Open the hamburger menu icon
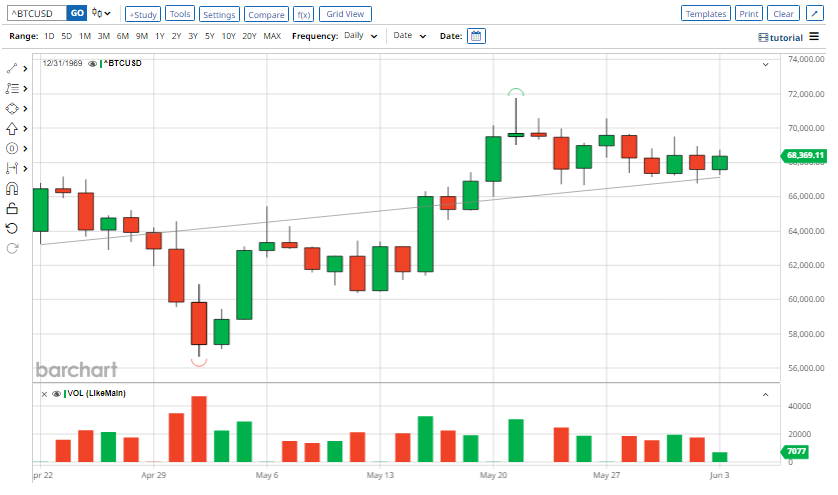 point(814,36)
